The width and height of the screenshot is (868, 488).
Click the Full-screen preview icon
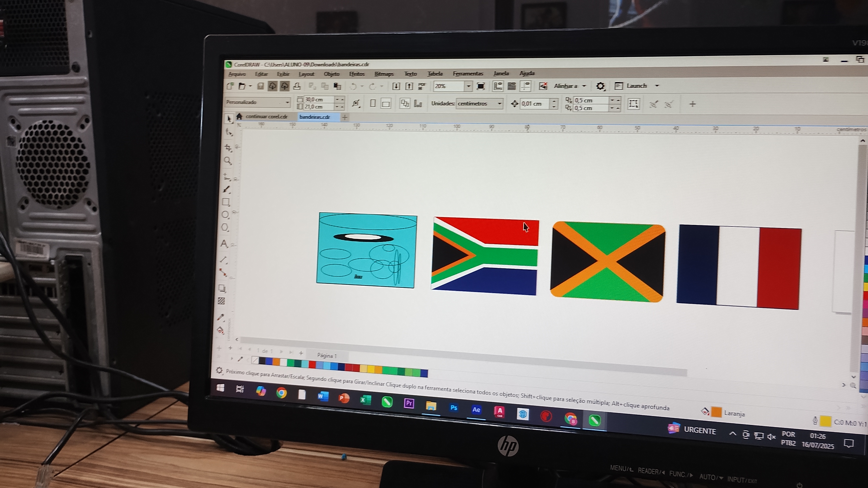(x=481, y=86)
